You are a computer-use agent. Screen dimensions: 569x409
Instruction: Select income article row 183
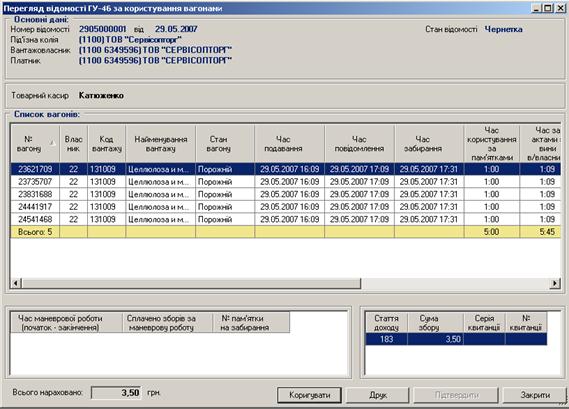456,339
